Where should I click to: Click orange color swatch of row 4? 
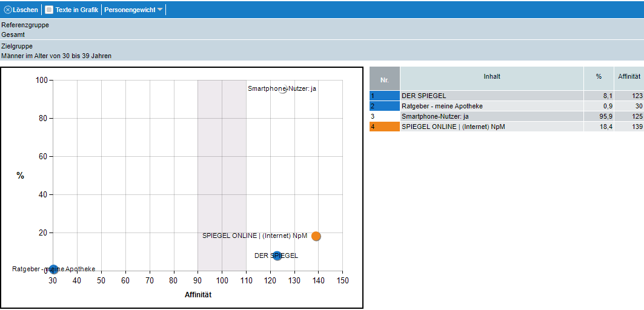pos(384,127)
